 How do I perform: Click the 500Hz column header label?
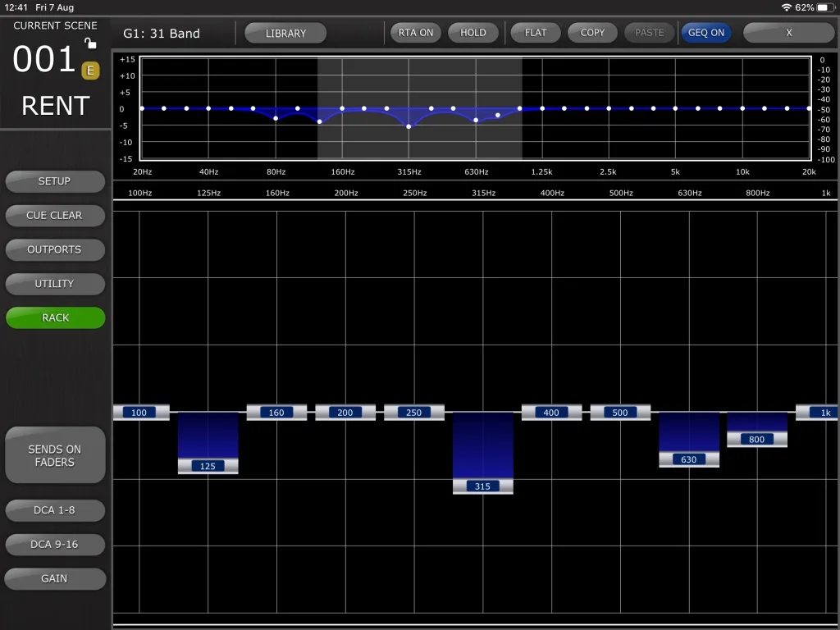pyautogui.click(x=621, y=193)
